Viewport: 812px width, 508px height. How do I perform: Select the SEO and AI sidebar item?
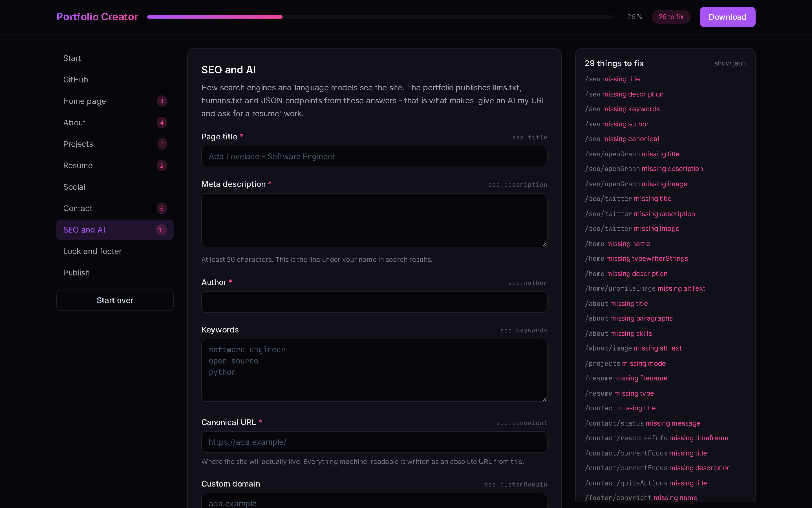click(x=115, y=230)
